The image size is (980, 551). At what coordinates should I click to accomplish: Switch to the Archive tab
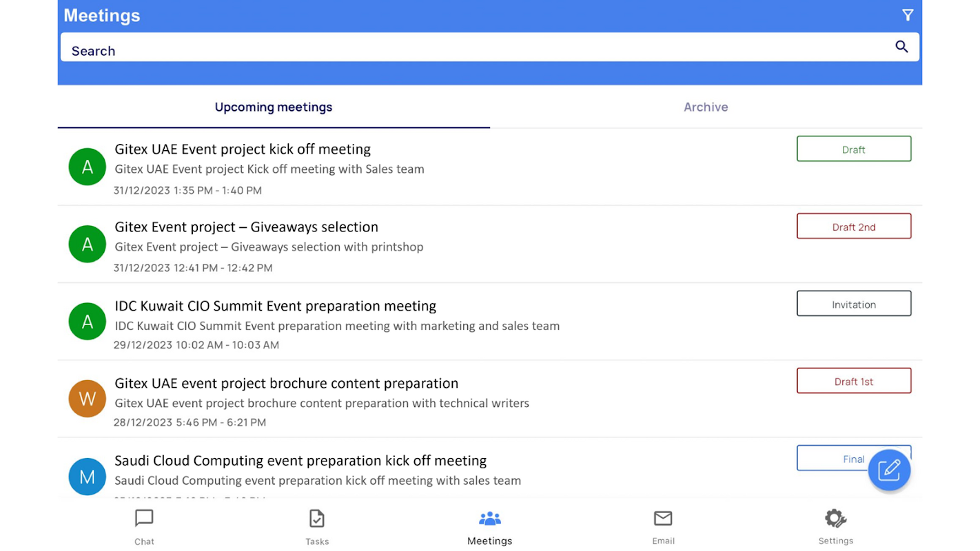(706, 107)
